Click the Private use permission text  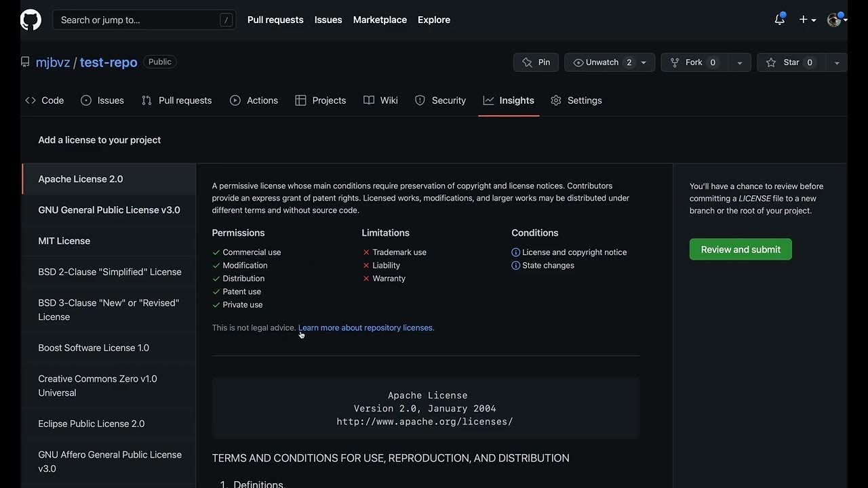tap(243, 305)
